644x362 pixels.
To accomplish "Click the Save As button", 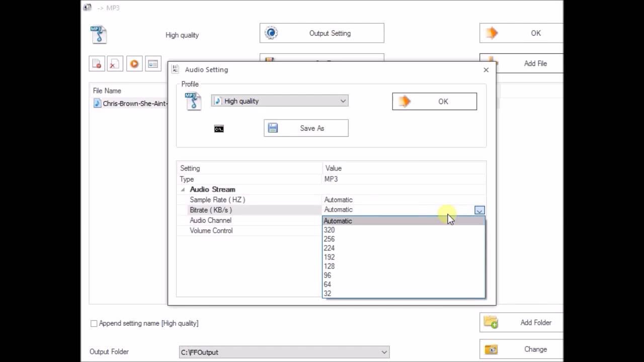I will click(x=306, y=128).
